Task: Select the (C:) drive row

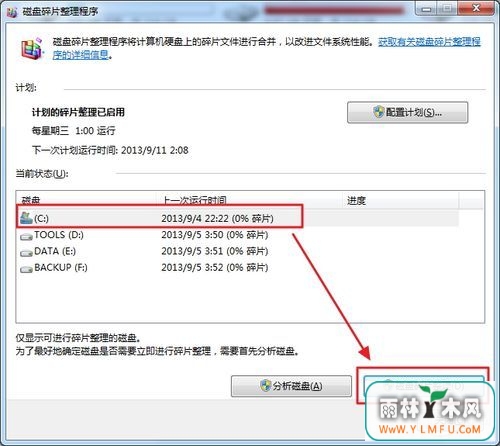Action: point(238,219)
